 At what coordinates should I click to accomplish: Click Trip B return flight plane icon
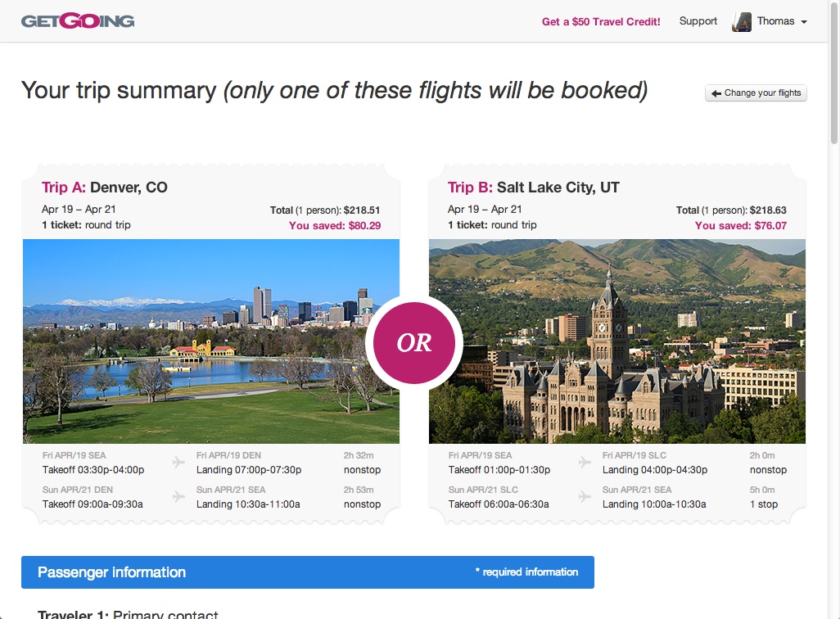[585, 497]
